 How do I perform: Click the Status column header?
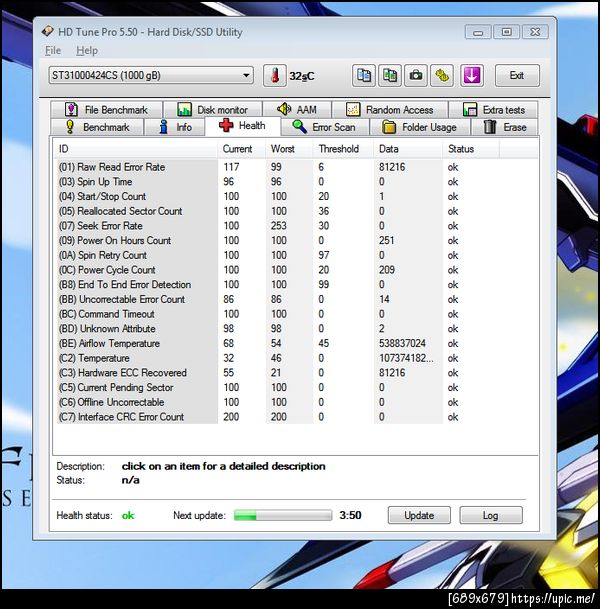coord(471,149)
